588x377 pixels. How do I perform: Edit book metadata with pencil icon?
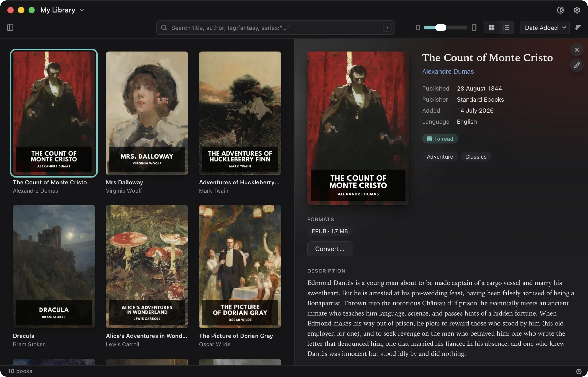pyautogui.click(x=577, y=65)
